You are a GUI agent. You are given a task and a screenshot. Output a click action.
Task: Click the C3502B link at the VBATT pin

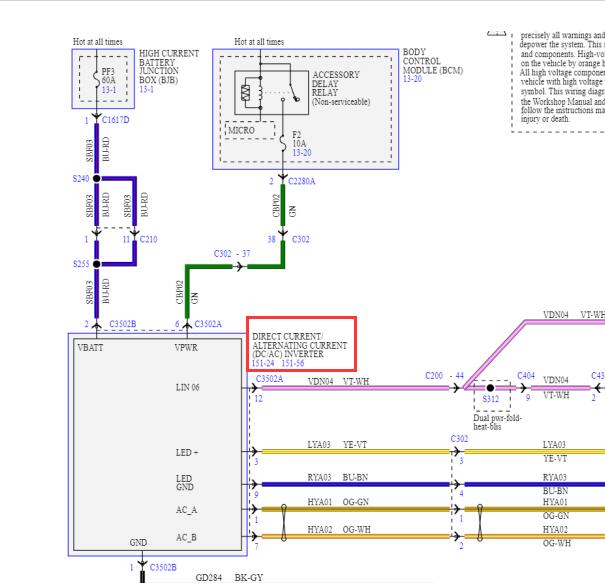[x=122, y=324]
